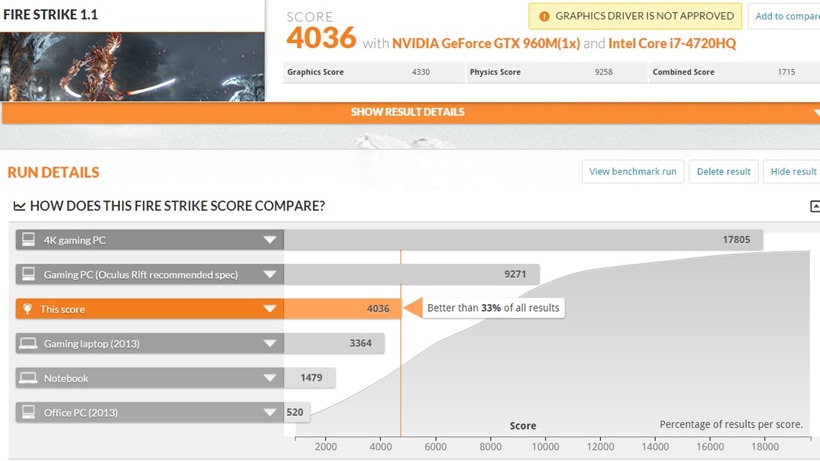Expand the Office PC (2013) row arrow
This screenshot has height=461, width=820.
270,412
